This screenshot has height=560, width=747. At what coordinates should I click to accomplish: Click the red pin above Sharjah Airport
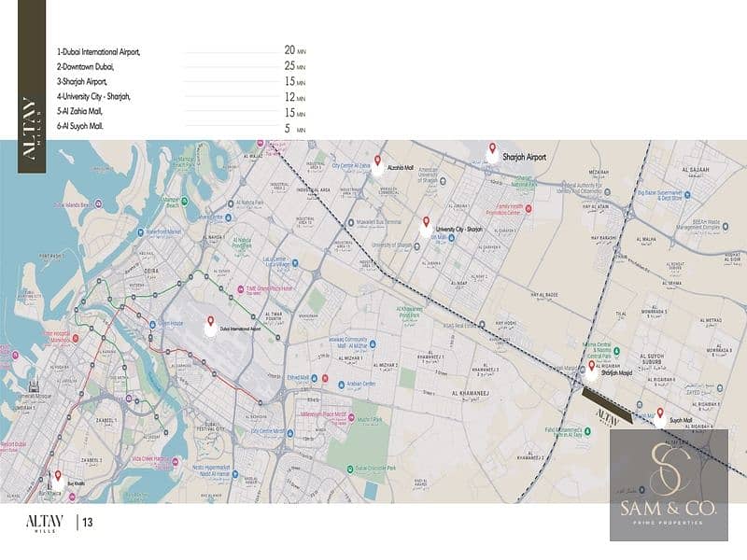coord(493,148)
